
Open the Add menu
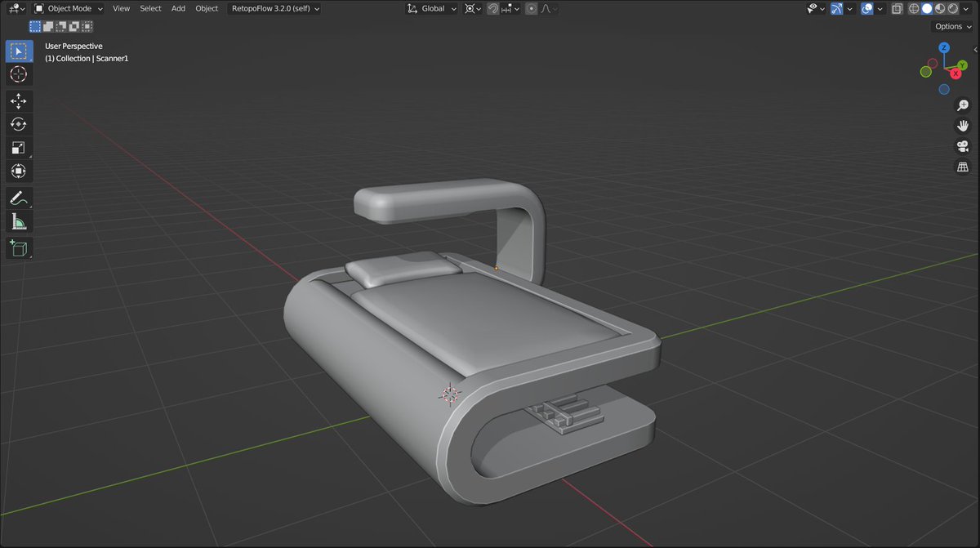point(178,8)
